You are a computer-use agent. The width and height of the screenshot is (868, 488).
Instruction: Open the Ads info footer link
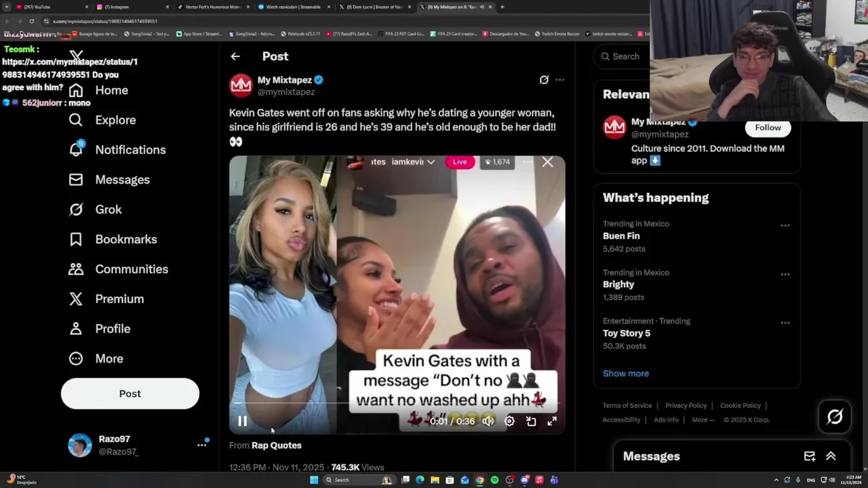point(666,420)
